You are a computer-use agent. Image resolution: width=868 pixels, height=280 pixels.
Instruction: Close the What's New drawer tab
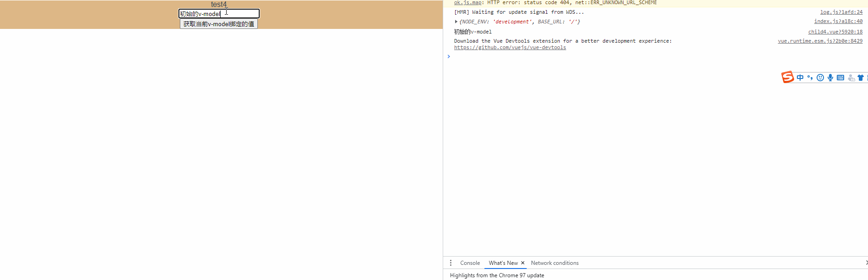click(x=523, y=263)
